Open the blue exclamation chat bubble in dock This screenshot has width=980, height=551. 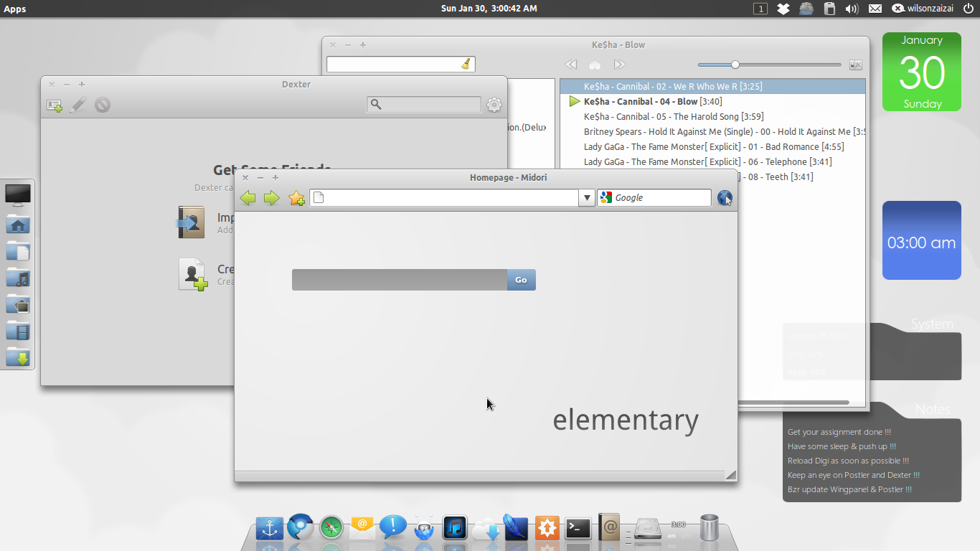click(x=393, y=527)
